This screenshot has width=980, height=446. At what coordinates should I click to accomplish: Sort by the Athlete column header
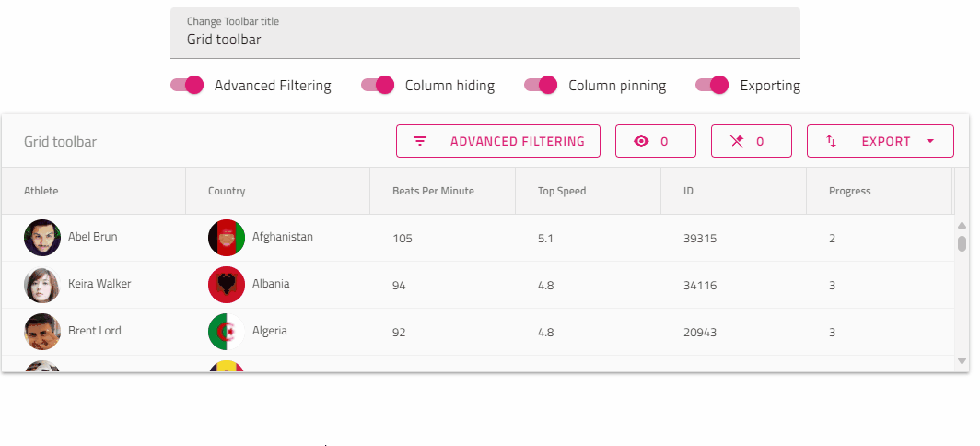(x=41, y=191)
